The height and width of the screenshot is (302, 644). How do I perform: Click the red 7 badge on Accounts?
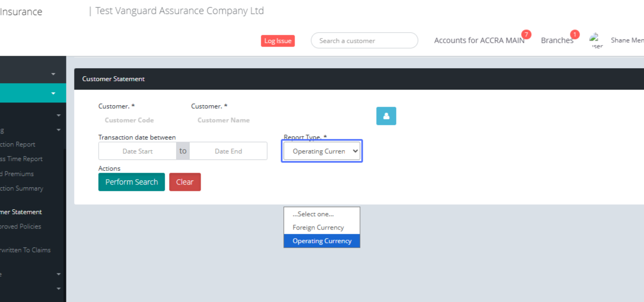coord(526,34)
